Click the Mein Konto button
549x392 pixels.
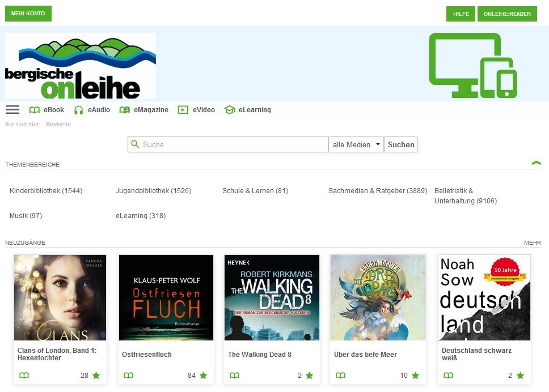28,14
